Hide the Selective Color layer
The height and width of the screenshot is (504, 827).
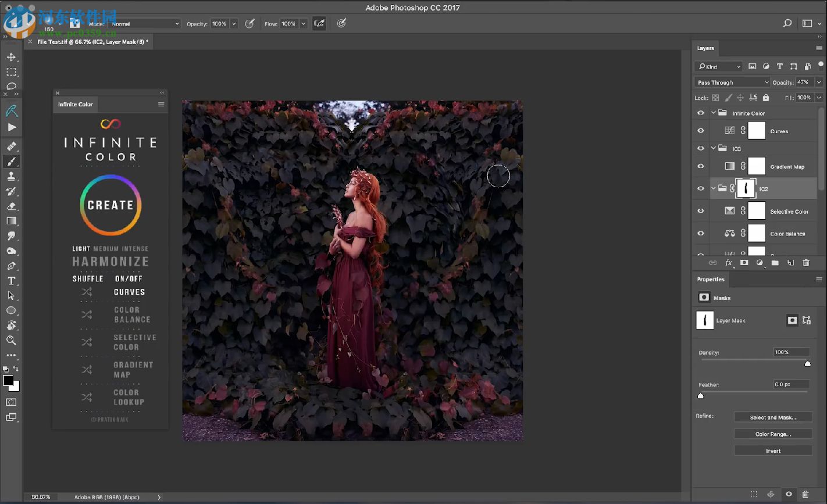pyautogui.click(x=700, y=211)
